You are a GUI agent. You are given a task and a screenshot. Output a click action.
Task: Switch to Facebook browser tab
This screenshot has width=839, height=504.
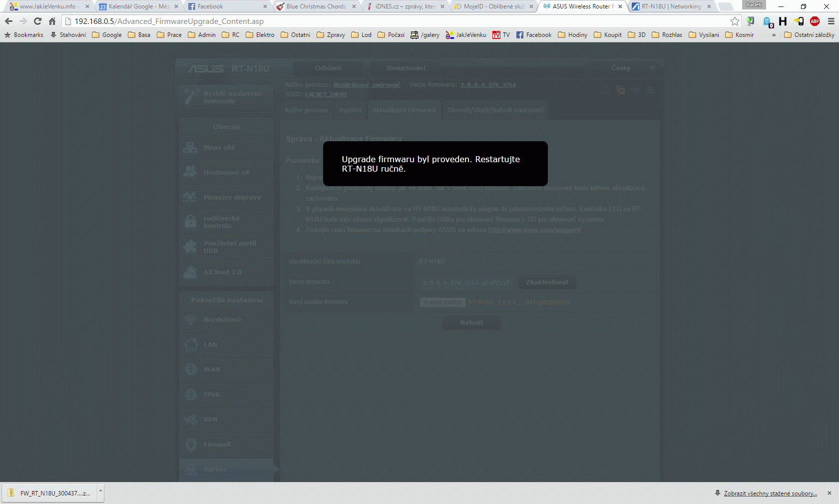coord(228,6)
